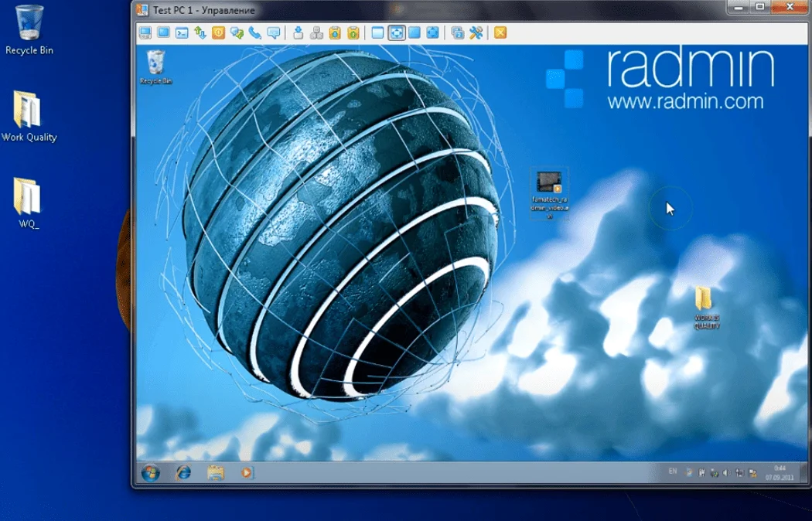Open the remote Windows Start menu

150,472
